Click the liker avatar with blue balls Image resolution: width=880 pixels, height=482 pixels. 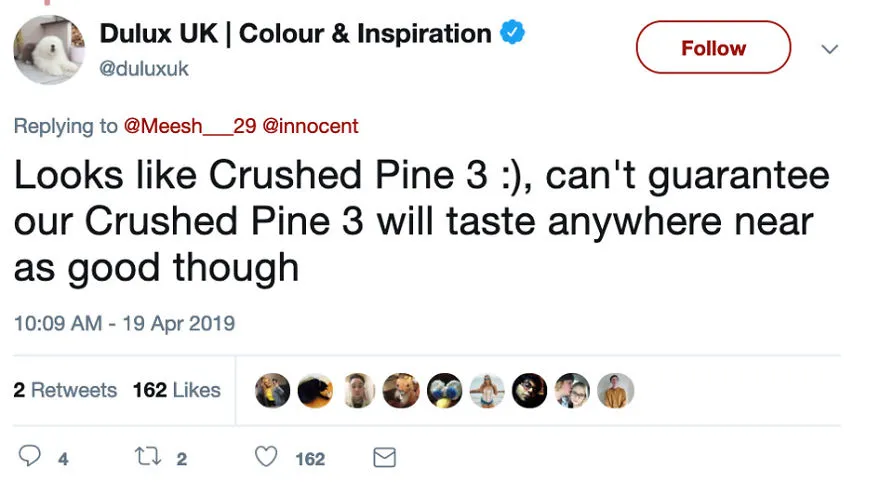click(x=444, y=391)
